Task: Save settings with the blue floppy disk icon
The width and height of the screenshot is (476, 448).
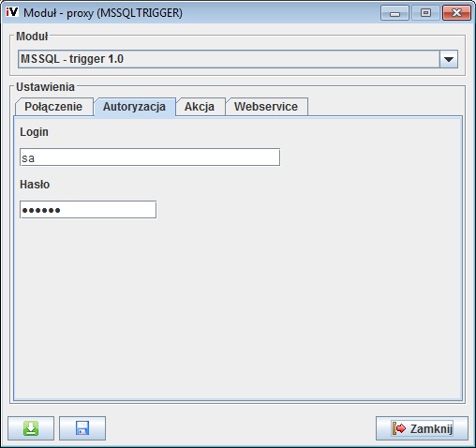Action: (x=82, y=428)
